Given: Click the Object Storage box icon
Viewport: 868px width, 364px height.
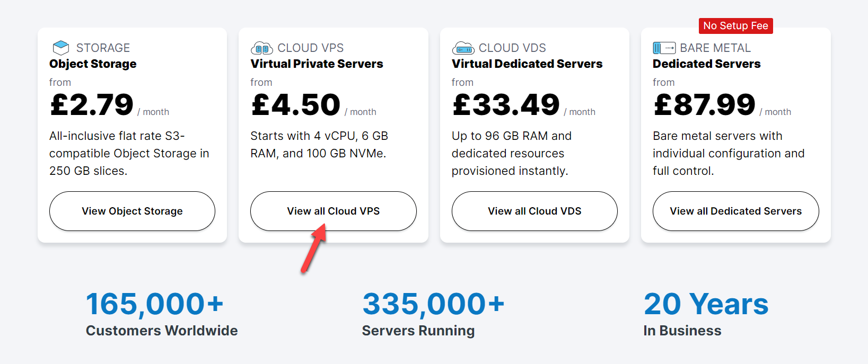Looking at the screenshot, I should click(x=61, y=48).
